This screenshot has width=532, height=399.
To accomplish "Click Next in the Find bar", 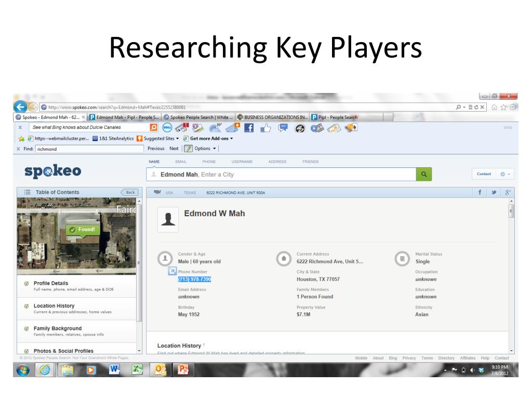I will click(x=174, y=149).
